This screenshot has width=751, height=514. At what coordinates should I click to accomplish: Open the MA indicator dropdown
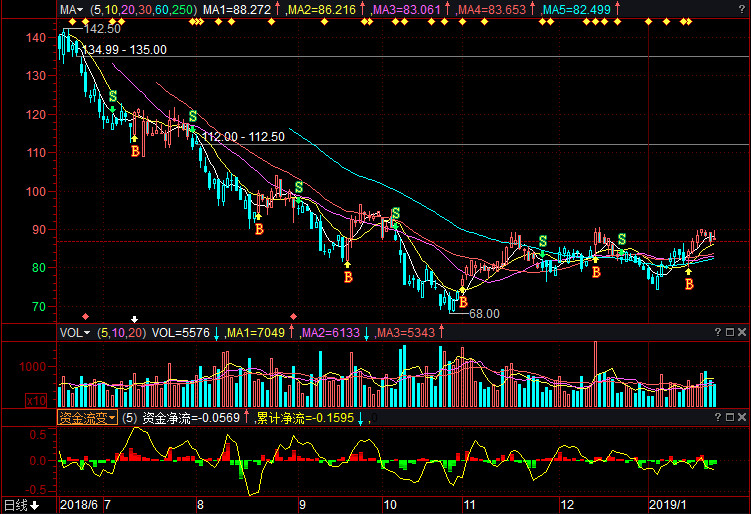coord(72,9)
